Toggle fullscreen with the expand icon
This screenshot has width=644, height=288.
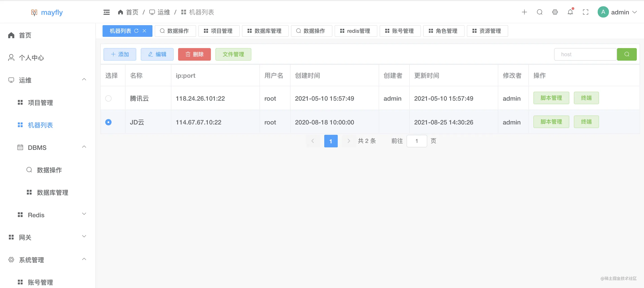click(x=586, y=12)
